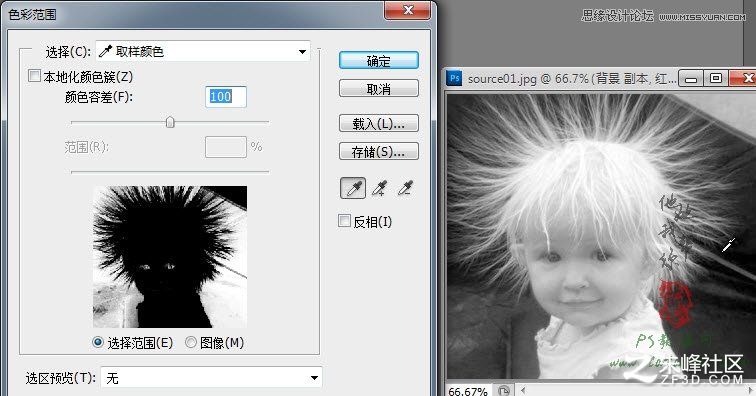This screenshot has height=396, width=756.
Task: Open the 选区预览(T) dropdown showing 无
Action: 211,377
